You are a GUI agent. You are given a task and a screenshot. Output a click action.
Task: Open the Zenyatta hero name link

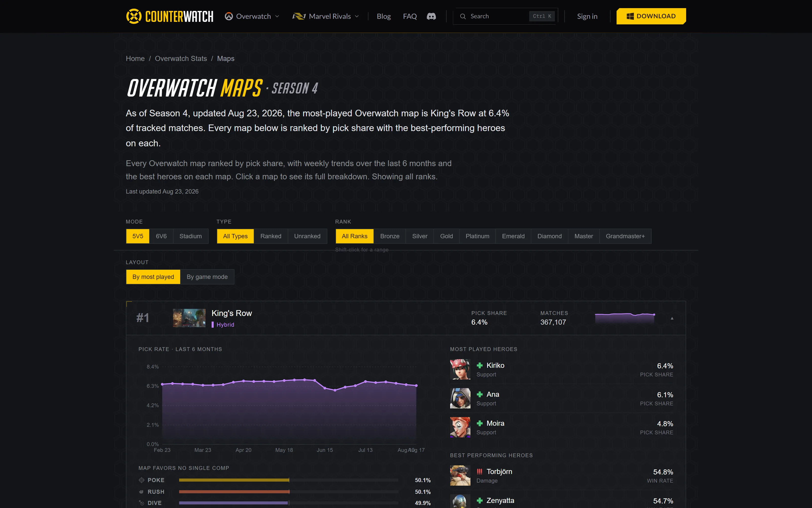tap(500, 500)
